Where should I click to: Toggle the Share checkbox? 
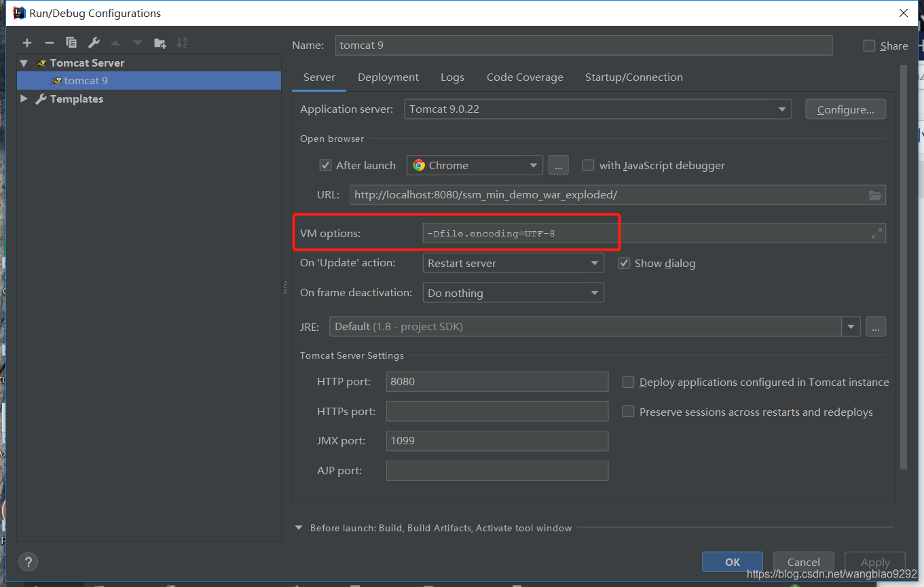coord(869,46)
